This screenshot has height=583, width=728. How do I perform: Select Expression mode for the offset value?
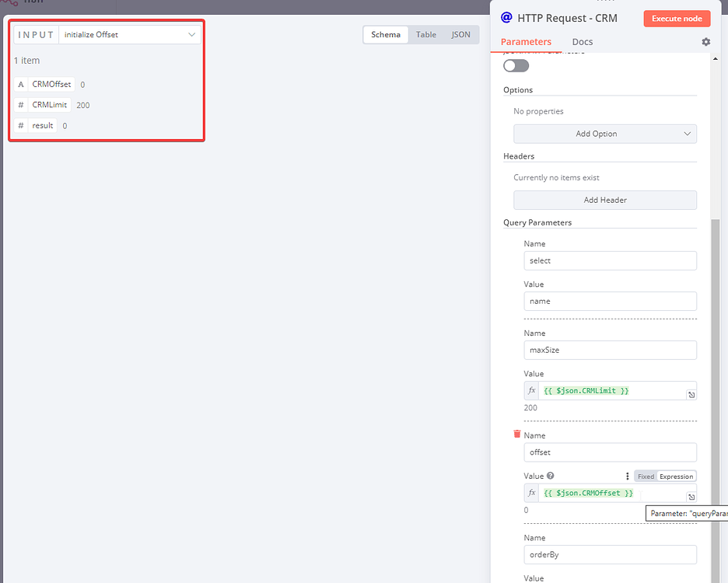(x=676, y=476)
